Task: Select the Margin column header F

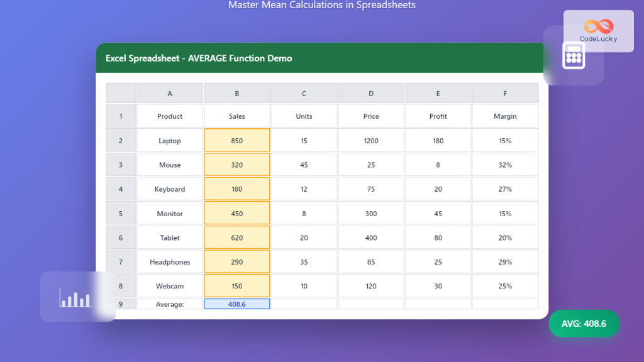Action: click(x=504, y=92)
